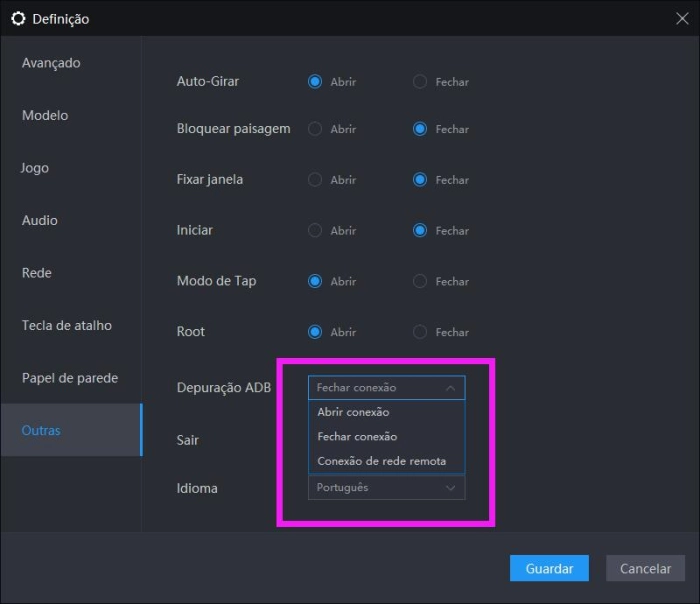Turn on Iniciar by choosing Abrir
This screenshot has width=700, height=604.
tap(315, 231)
